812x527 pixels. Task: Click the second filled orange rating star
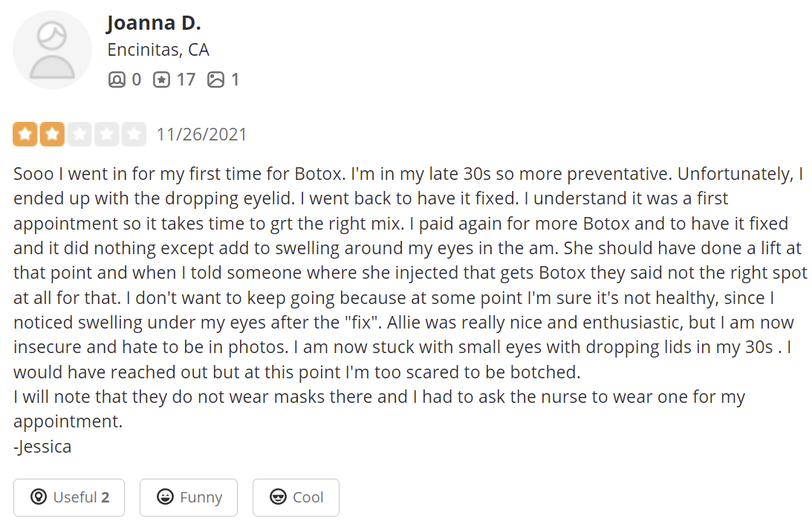(53, 135)
